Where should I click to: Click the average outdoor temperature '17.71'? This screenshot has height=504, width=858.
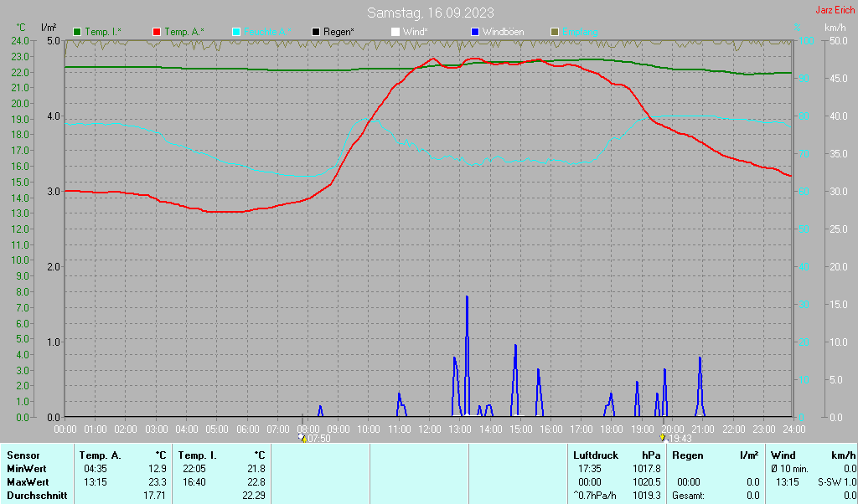[x=155, y=496]
